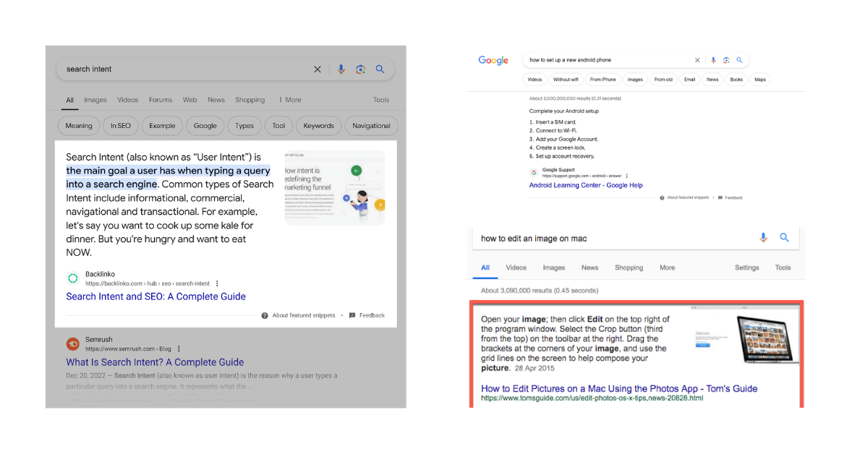Select the Shopping tab in "search intent" results
Viewport: 868px width, 454px height.
point(250,100)
